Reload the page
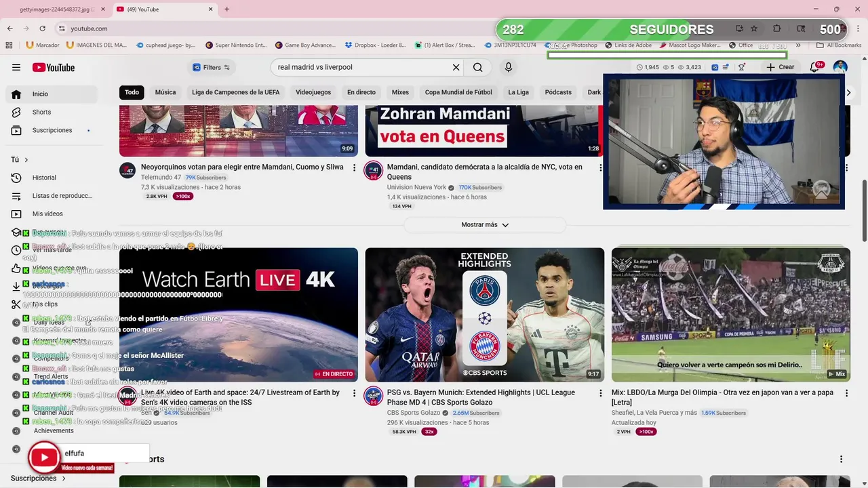 42,28
